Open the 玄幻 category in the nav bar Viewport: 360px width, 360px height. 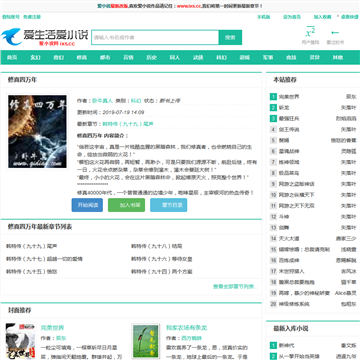tap(35, 57)
